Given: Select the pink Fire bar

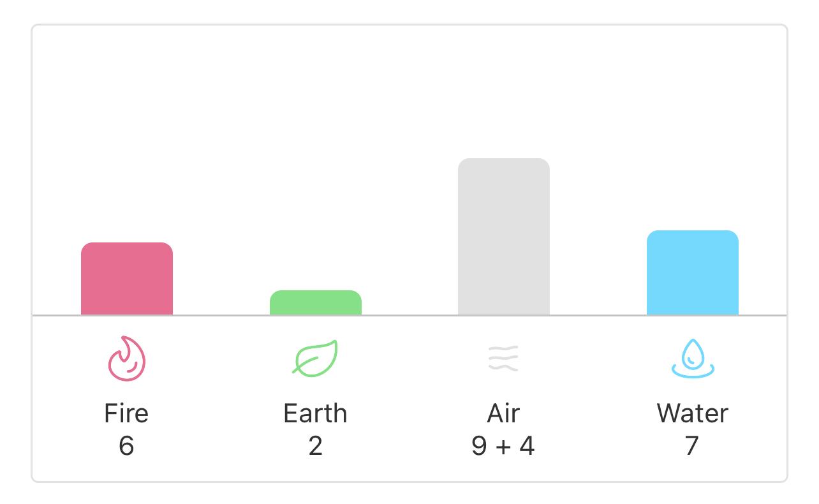Looking at the screenshot, I should click(127, 279).
